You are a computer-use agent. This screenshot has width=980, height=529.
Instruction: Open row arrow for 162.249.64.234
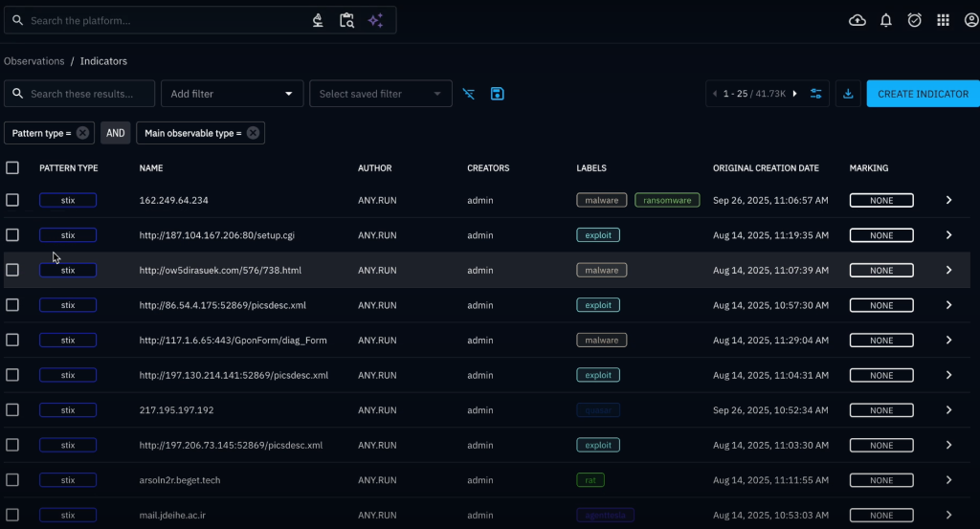pyautogui.click(x=948, y=201)
